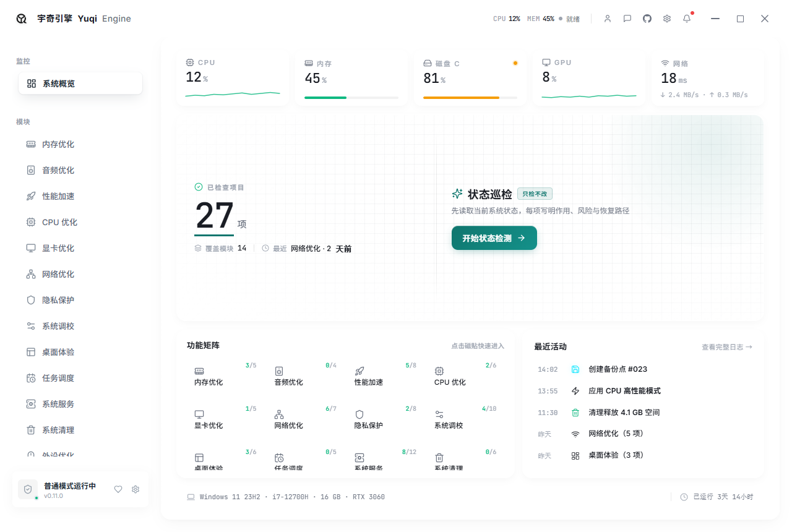Click the sparkle icon beside 状态巡检
This screenshot has height=532, width=792.
pyautogui.click(x=457, y=194)
